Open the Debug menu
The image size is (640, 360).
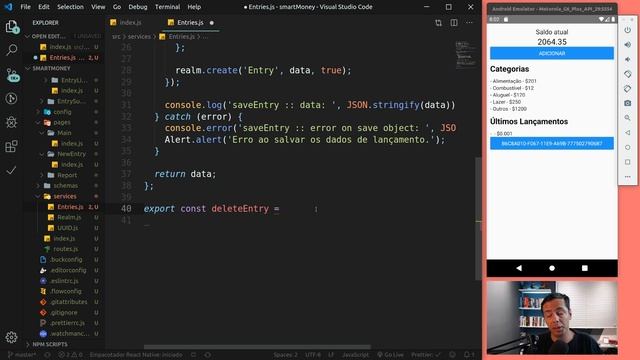pos(138,7)
